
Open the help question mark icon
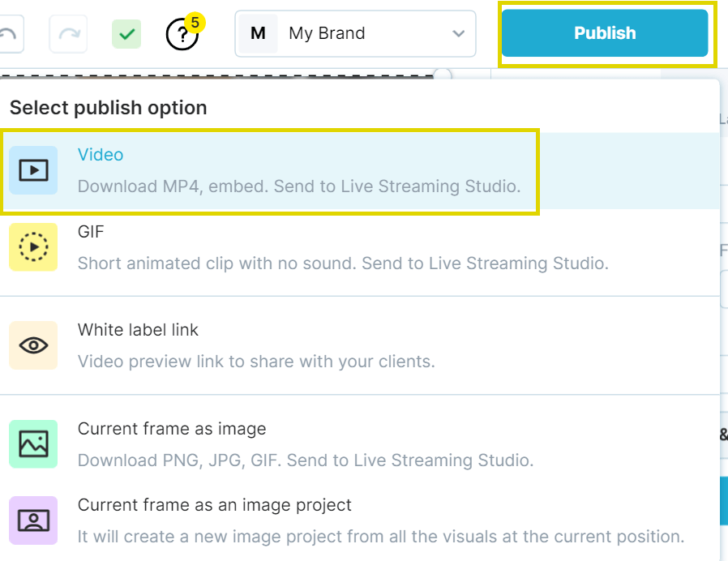pos(182,35)
